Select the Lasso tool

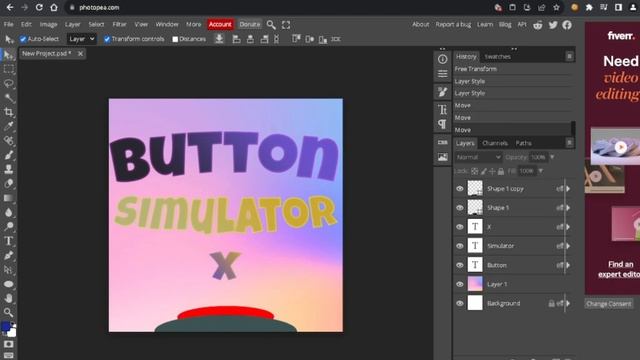point(9,83)
